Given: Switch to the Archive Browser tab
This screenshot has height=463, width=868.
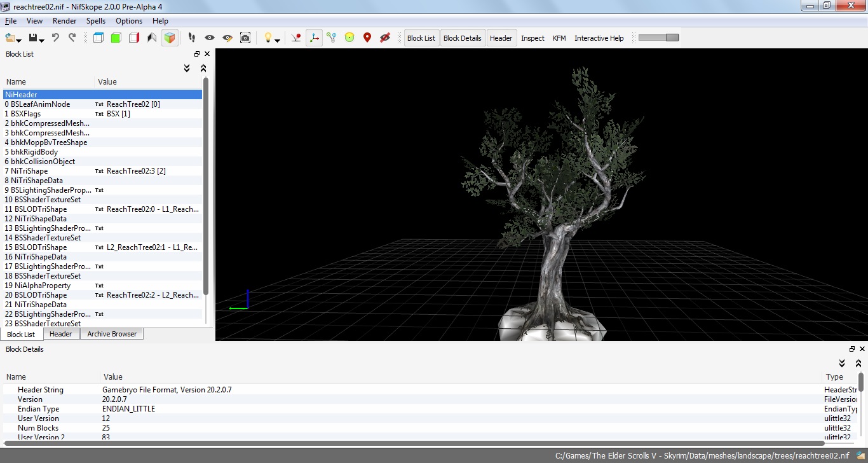Looking at the screenshot, I should tap(112, 334).
